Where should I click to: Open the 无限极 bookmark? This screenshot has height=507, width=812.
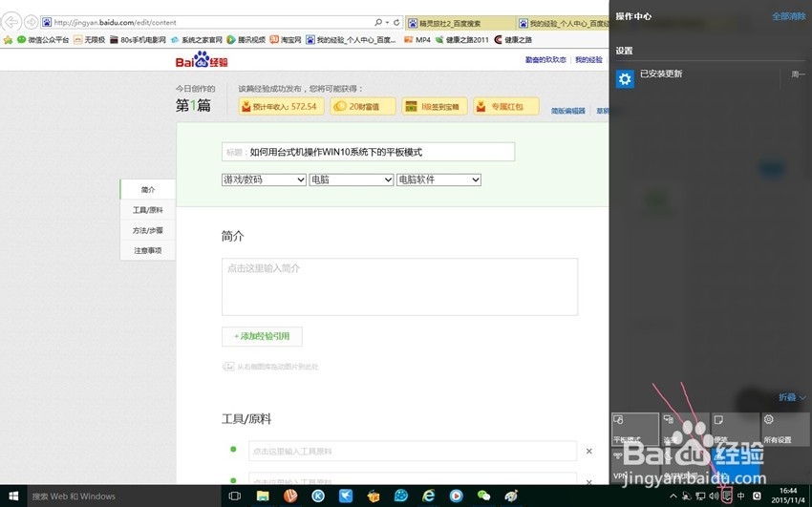[x=89, y=40]
